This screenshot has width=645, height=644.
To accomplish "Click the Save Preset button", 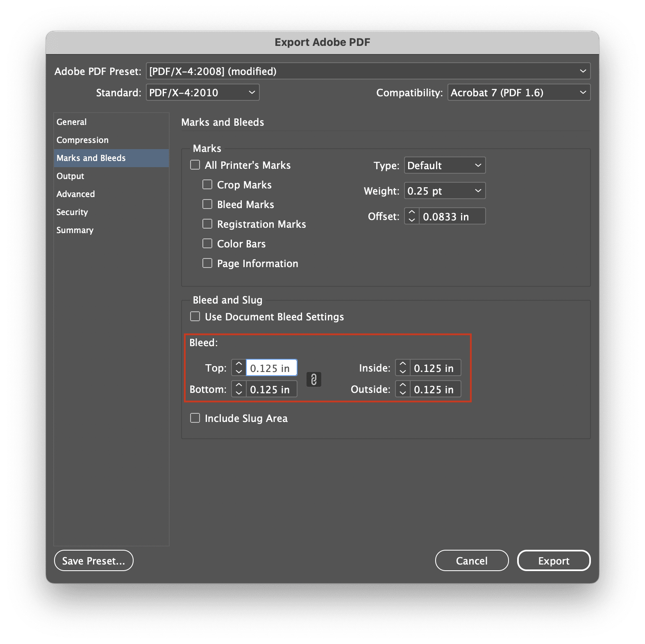I will 93,560.
